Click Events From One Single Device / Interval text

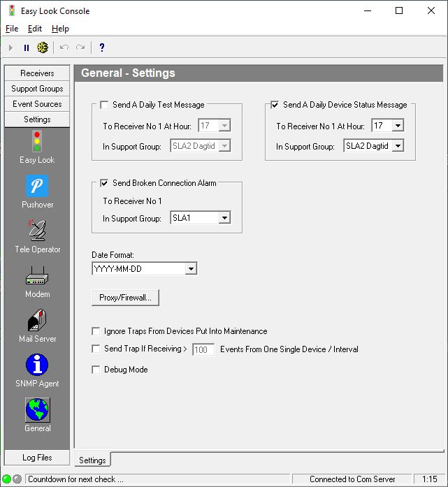point(289,349)
